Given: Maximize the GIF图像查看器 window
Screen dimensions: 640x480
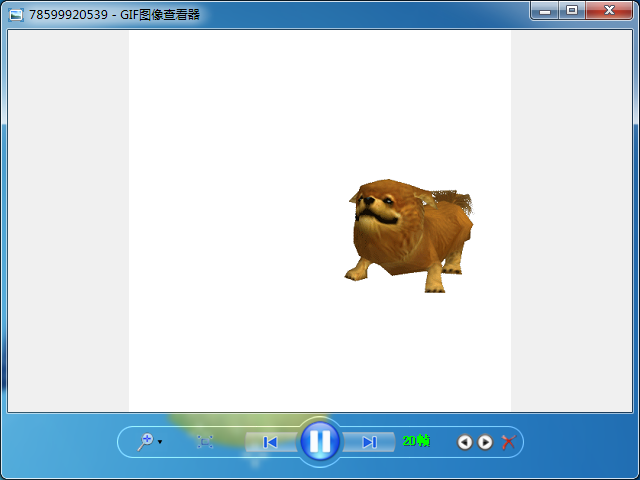Looking at the screenshot, I should 572,11.
